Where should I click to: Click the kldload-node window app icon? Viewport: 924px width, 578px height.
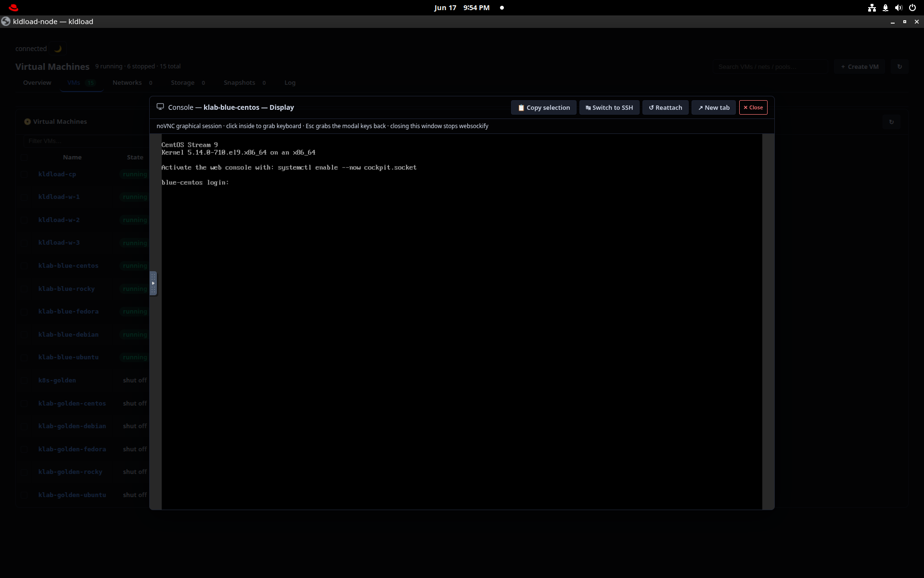pyautogui.click(x=6, y=22)
